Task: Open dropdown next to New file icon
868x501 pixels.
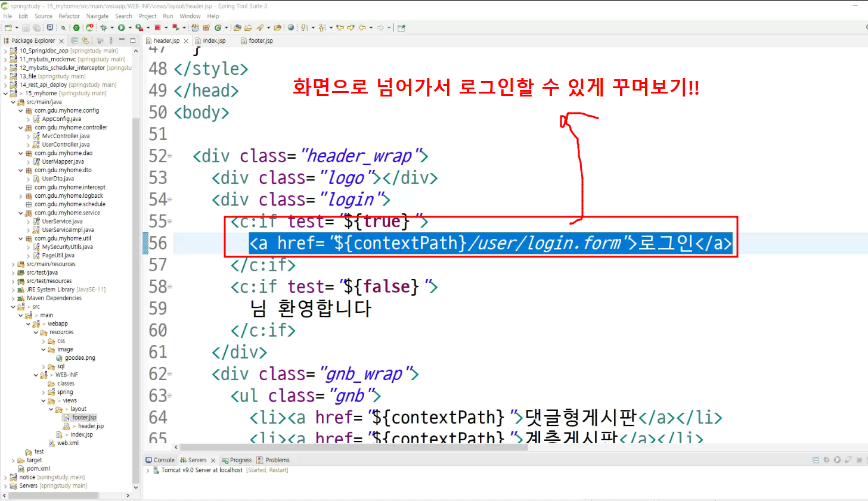Action: (17, 27)
